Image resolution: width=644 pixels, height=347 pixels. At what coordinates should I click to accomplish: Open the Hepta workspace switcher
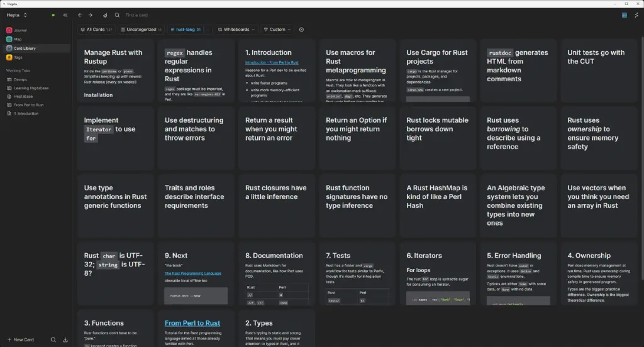click(x=17, y=15)
